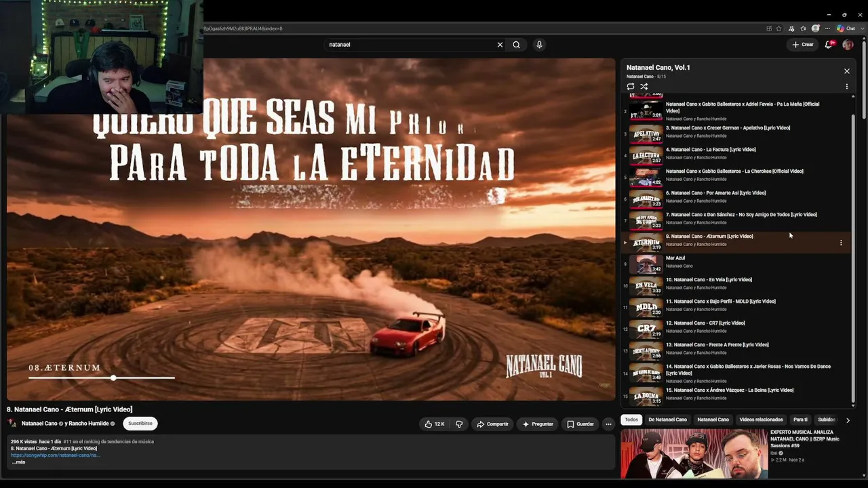The height and width of the screenshot is (488, 868).
Task: Open the 'EXPERTO MUSICAL ANALIZA' recommended video thumbnail
Action: point(694,454)
